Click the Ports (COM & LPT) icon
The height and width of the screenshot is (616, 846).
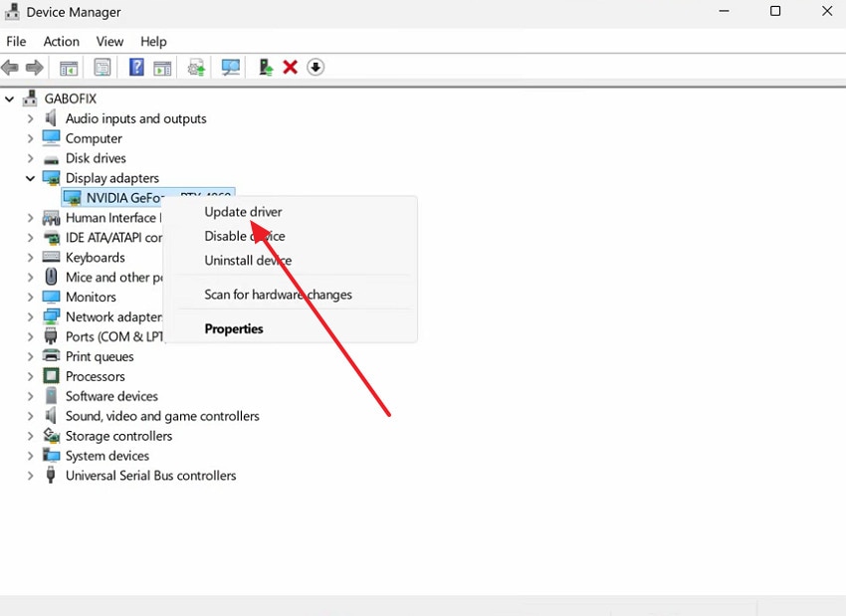[x=51, y=336]
